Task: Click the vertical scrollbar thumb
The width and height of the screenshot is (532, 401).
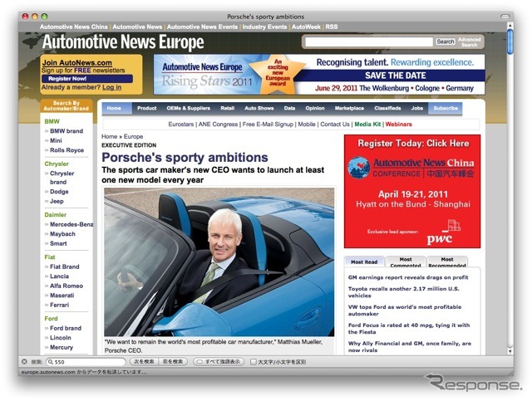Action: point(510,42)
